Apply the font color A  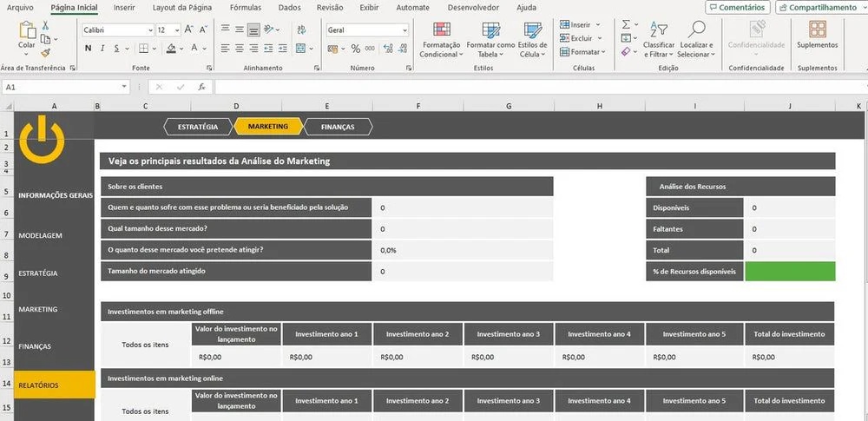point(194,49)
